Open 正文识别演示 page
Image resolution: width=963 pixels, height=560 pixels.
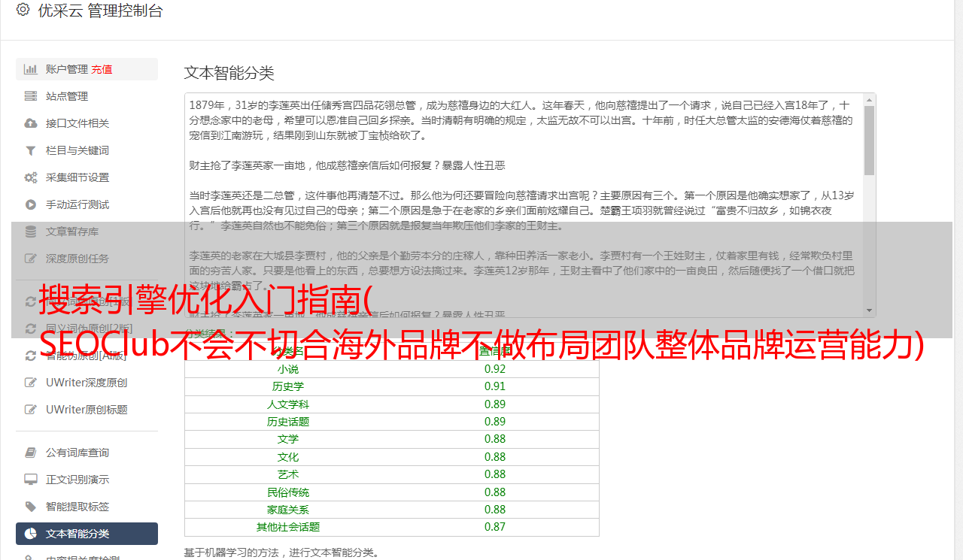(x=87, y=480)
